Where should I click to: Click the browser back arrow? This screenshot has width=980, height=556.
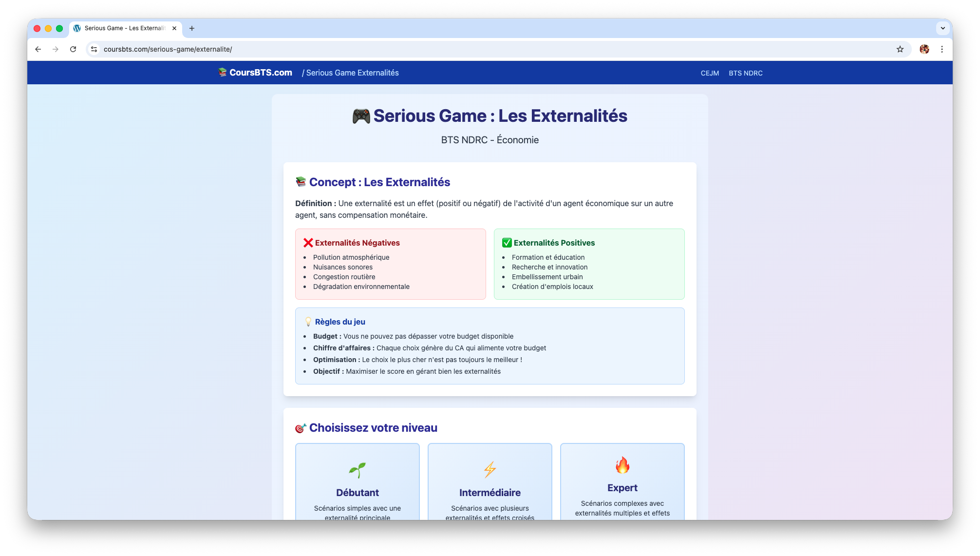(38, 49)
